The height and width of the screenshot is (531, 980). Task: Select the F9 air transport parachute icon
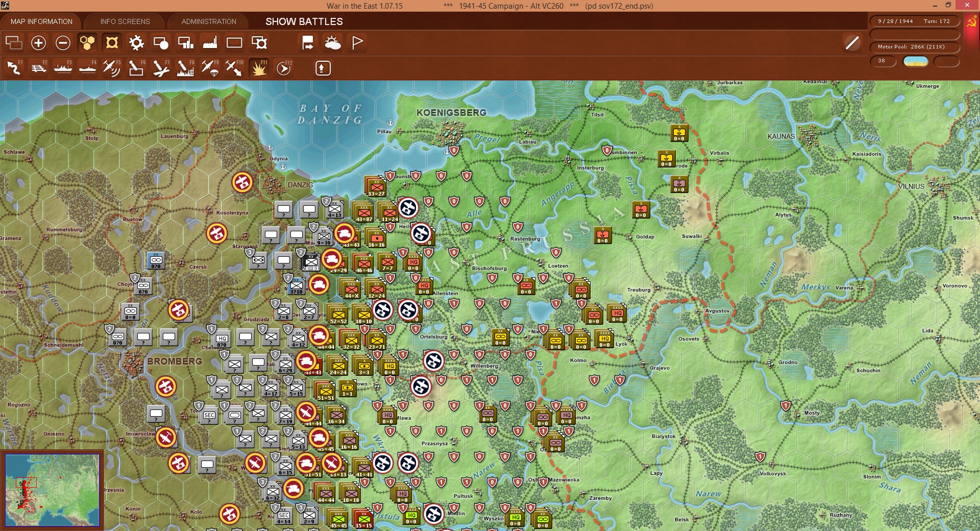[x=210, y=68]
